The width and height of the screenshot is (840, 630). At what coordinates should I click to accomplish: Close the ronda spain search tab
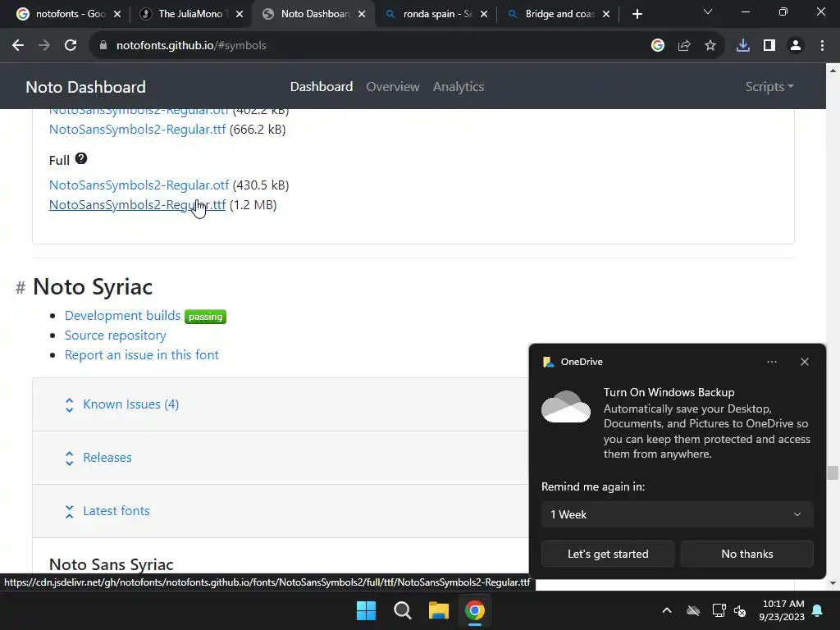pos(484,14)
